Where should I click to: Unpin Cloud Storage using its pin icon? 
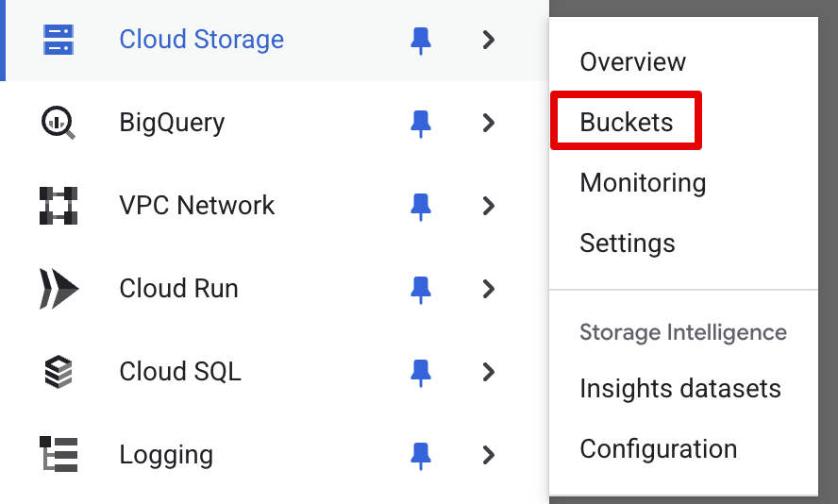click(x=421, y=41)
